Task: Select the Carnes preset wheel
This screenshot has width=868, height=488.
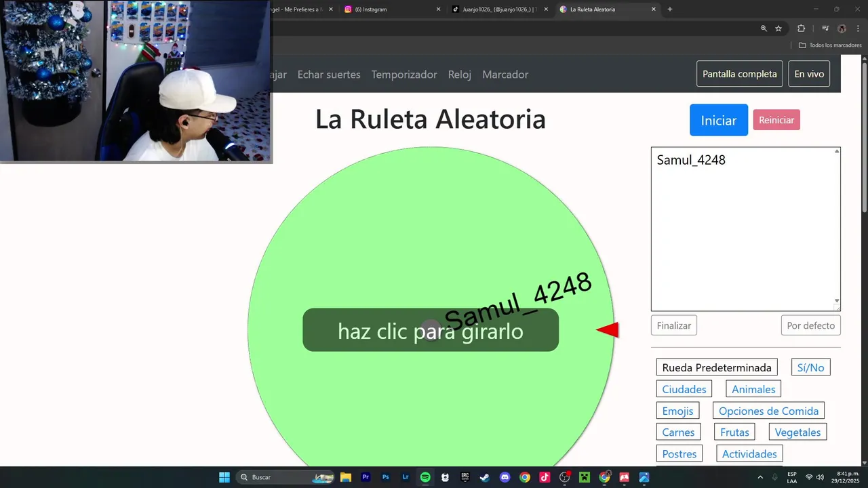Action: (679, 432)
